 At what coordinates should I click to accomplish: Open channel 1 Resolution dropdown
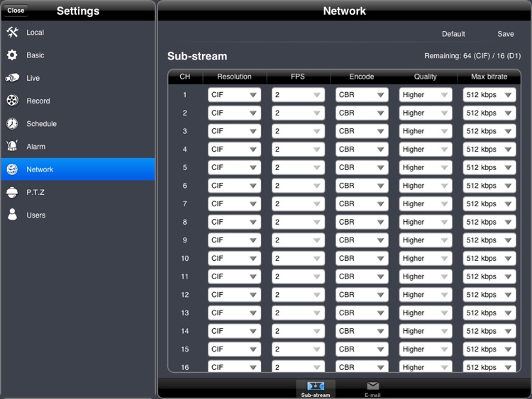tap(234, 95)
